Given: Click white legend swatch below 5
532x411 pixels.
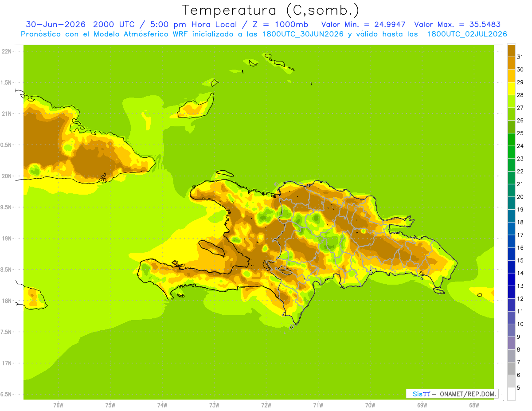Looking at the screenshot, I should (511, 394).
